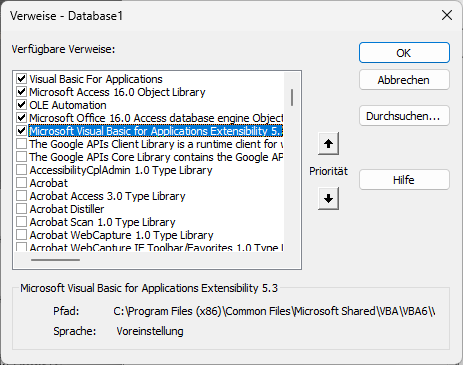Check Acrobat WebCapture 1.0 Type Library checkbox

[x=22, y=235]
